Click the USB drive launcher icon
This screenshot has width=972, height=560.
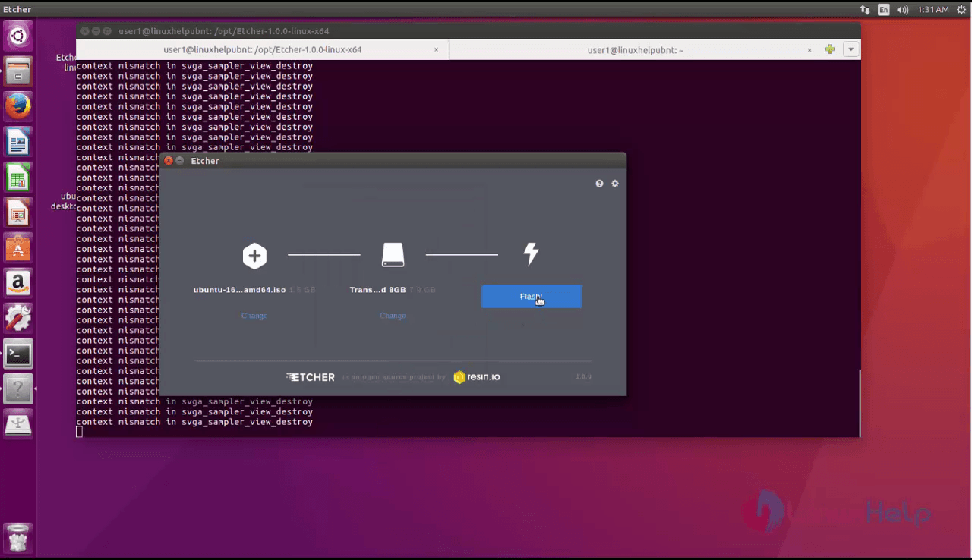tap(18, 424)
